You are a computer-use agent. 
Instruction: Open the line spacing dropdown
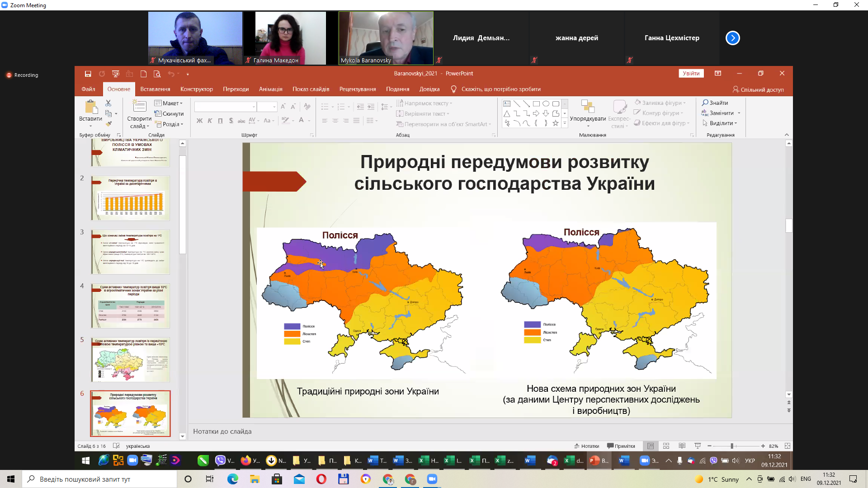pos(387,107)
